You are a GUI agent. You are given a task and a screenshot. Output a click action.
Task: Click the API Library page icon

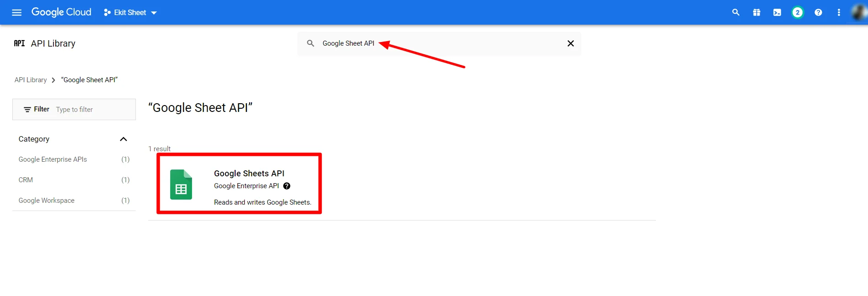coord(19,43)
